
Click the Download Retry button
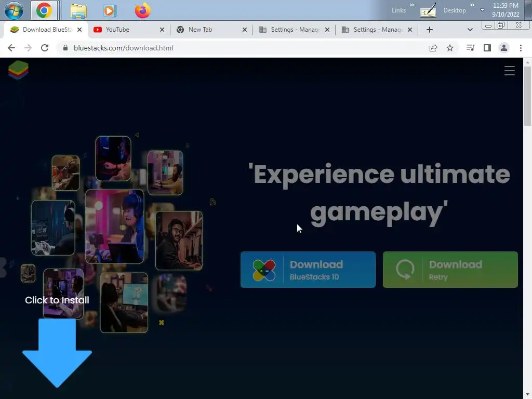[450, 270]
